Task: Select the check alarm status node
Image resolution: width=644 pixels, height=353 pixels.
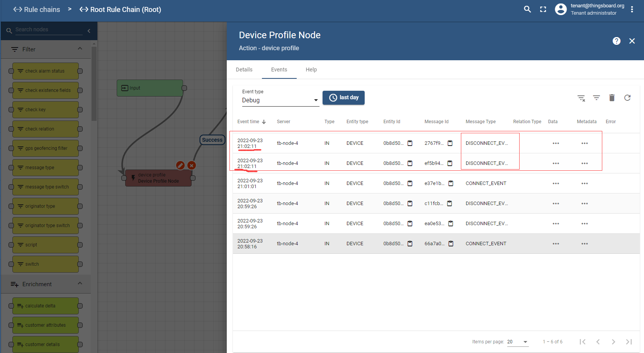Action: tap(46, 71)
